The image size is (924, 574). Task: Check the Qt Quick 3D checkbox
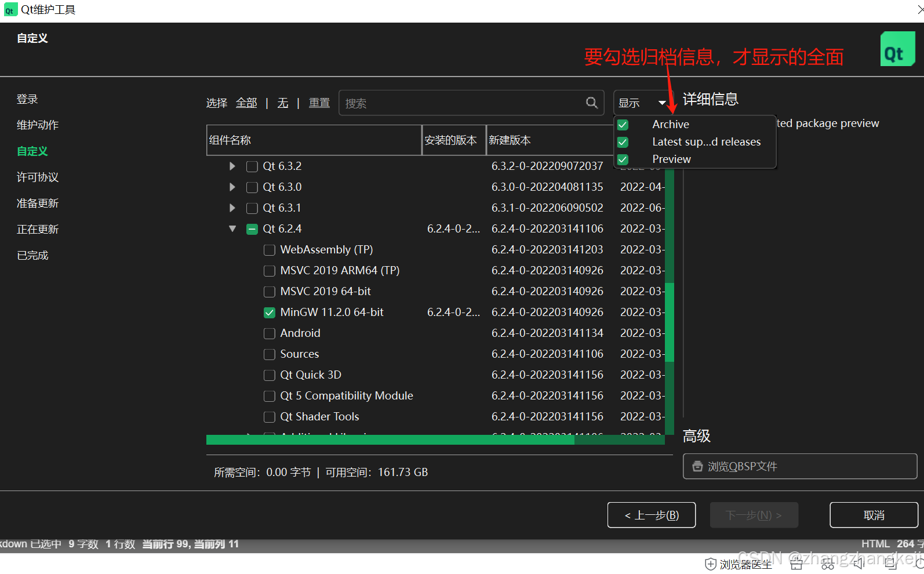pyautogui.click(x=270, y=375)
